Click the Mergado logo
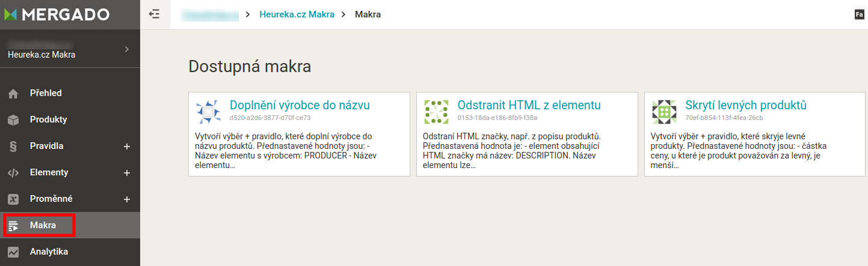 click(x=57, y=14)
